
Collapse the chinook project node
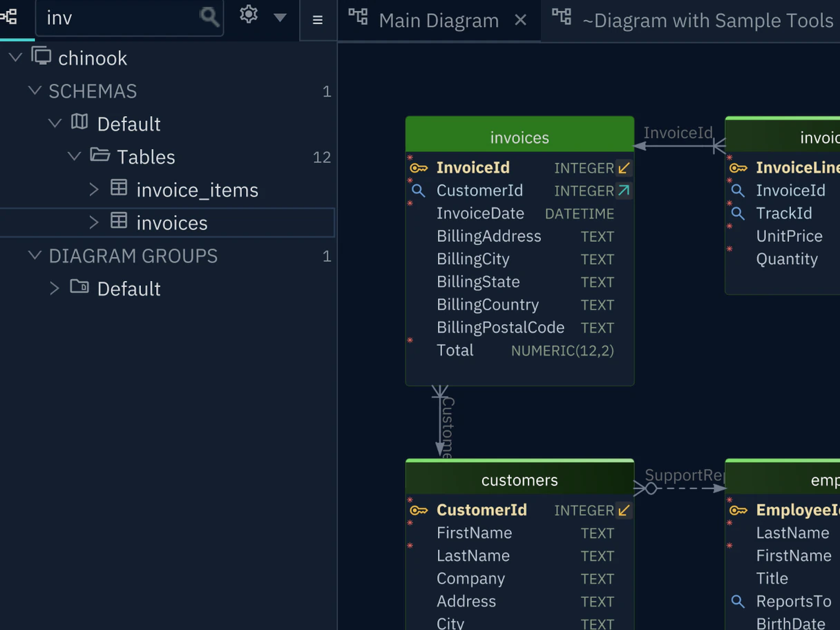15,57
